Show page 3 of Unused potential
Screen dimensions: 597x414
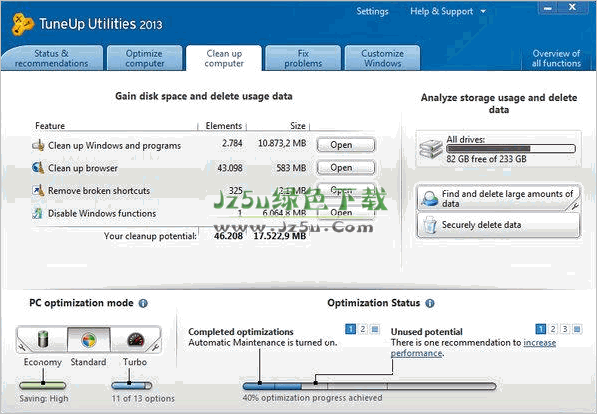(x=565, y=329)
